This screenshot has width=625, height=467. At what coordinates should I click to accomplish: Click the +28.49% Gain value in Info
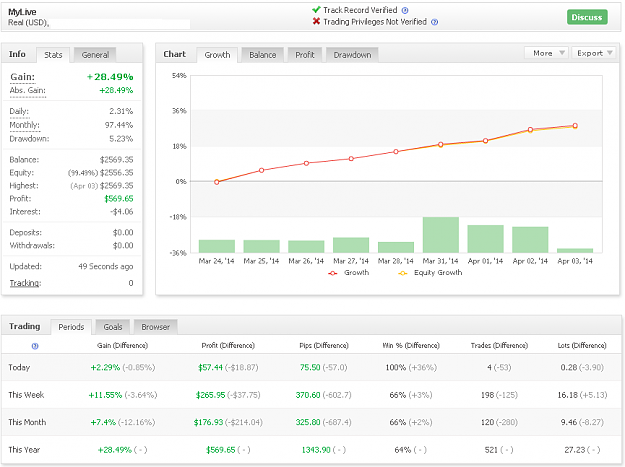pyautogui.click(x=110, y=77)
